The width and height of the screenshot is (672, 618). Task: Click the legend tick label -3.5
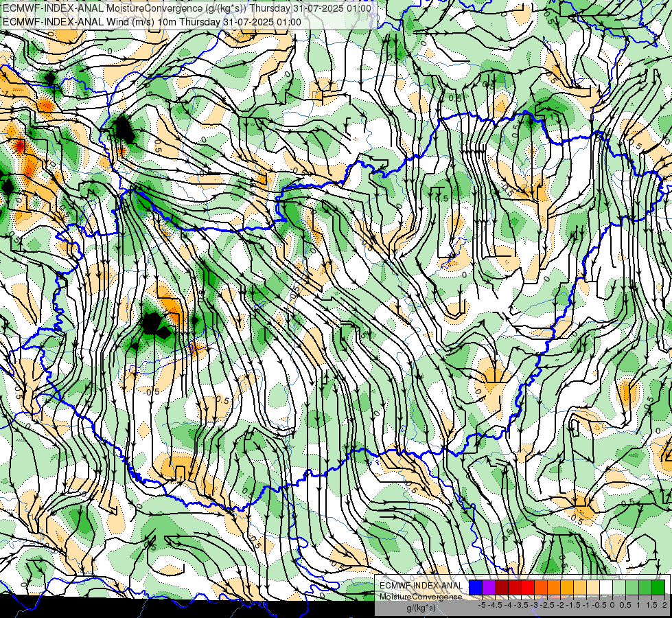pyautogui.click(x=522, y=605)
